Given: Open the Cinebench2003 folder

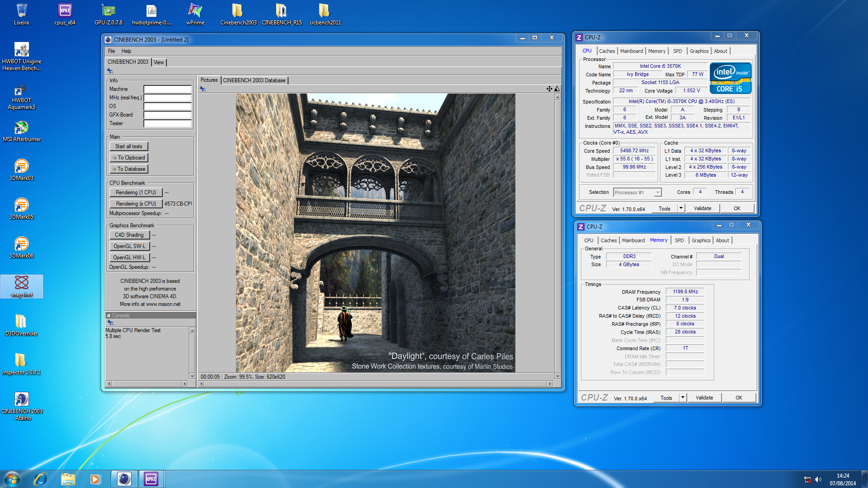Looking at the screenshot, I should (x=238, y=14).
